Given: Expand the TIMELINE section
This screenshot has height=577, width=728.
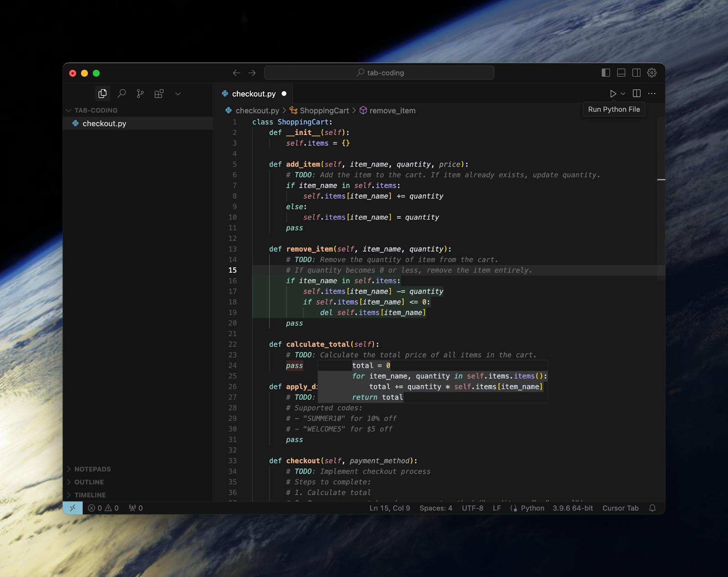Looking at the screenshot, I should (90, 495).
